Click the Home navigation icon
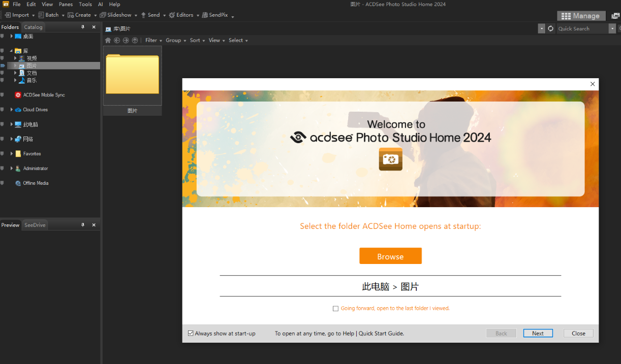Image resolution: width=621 pixels, height=364 pixels. point(108,40)
